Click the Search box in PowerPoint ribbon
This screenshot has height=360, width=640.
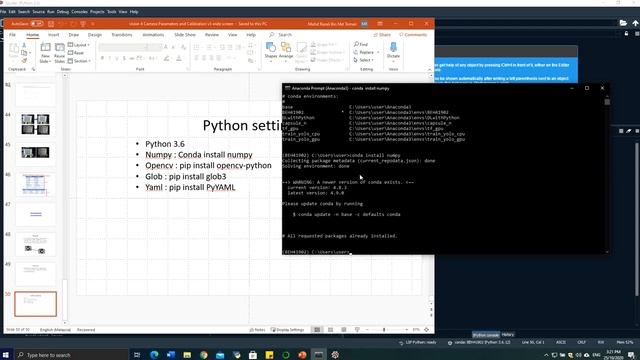click(x=280, y=35)
